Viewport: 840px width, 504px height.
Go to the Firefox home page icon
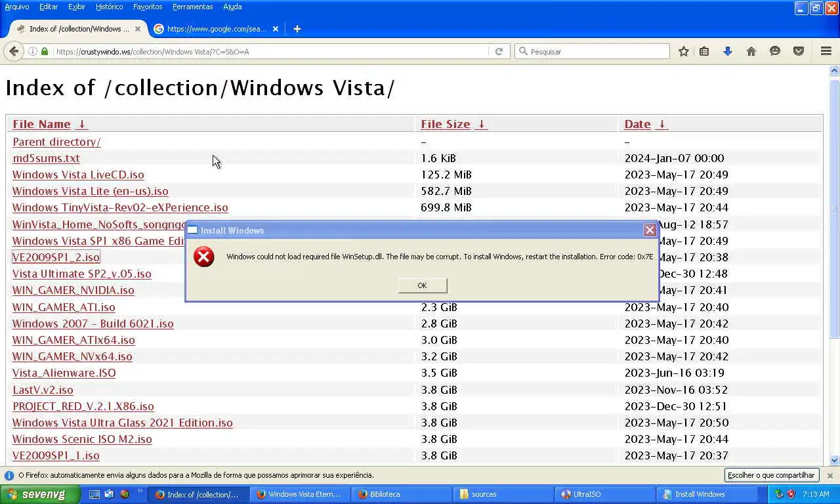[x=751, y=51]
